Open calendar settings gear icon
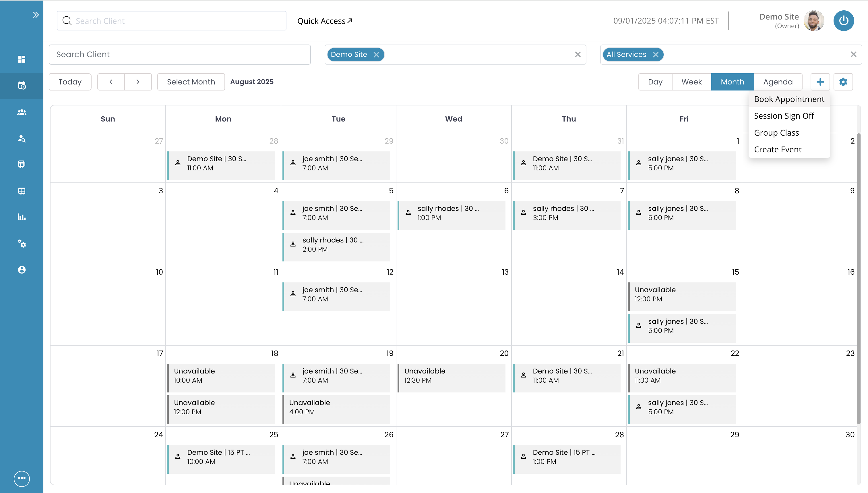 843,82
